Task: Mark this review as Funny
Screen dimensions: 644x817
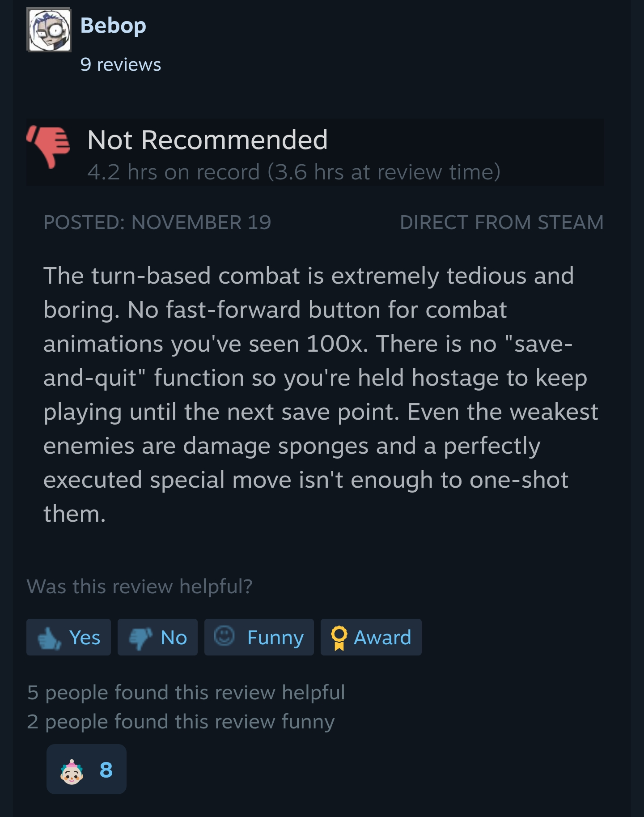Action: click(259, 637)
